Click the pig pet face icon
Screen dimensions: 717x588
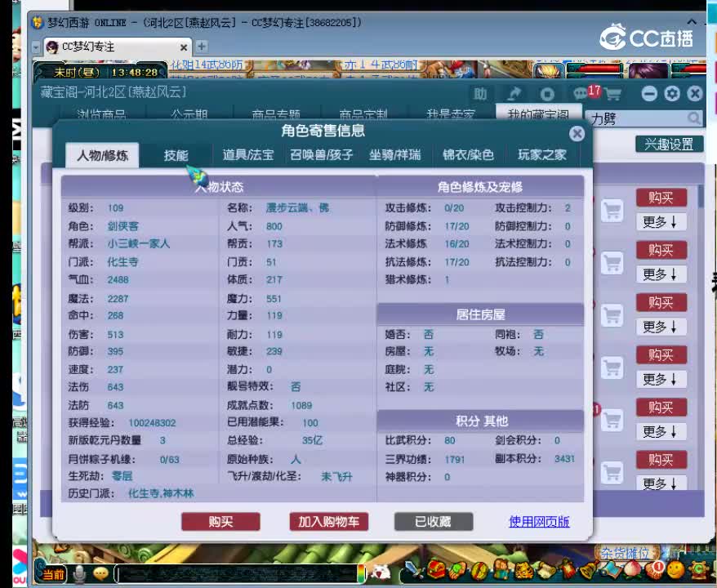click(x=381, y=572)
